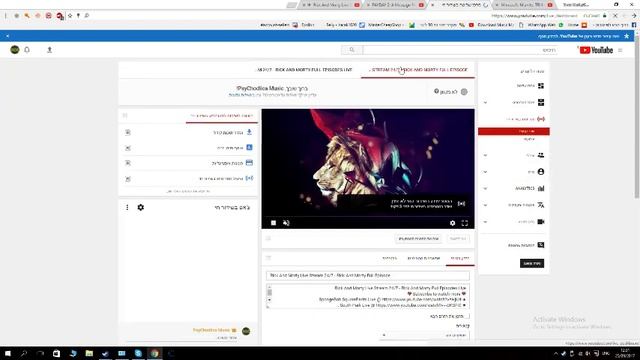Click the red highlighted sidebar sub-item

(514, 131)
